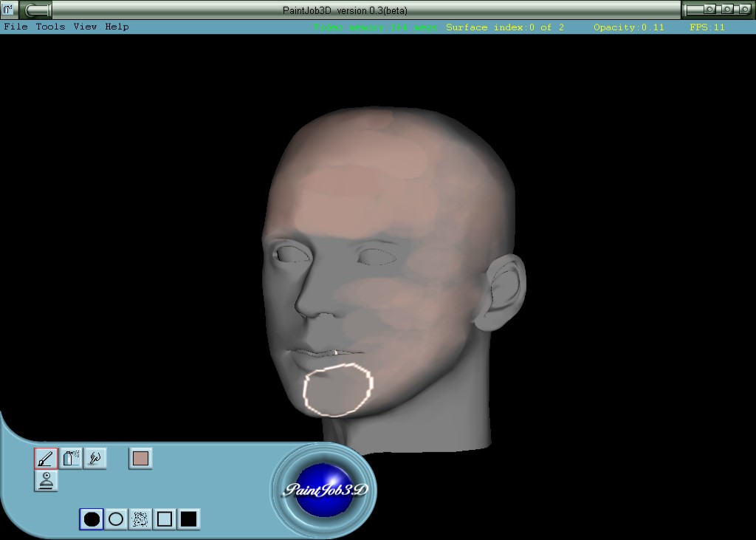
Task: Click the PaintJob3D version 0.3(beta) title text
Action: (x=346, y=10)
